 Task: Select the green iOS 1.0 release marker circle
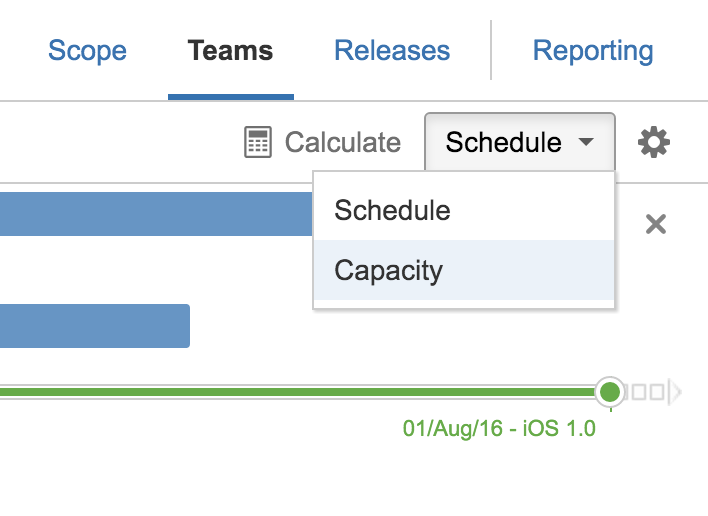(x=610, y=391)
